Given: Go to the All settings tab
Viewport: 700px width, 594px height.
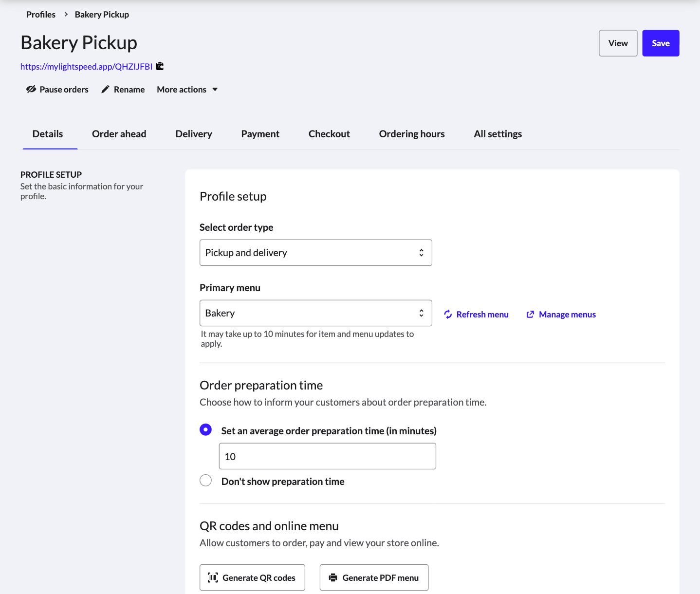Looking at the screenshot, I should pyautogui.click(x=497, y=134).
